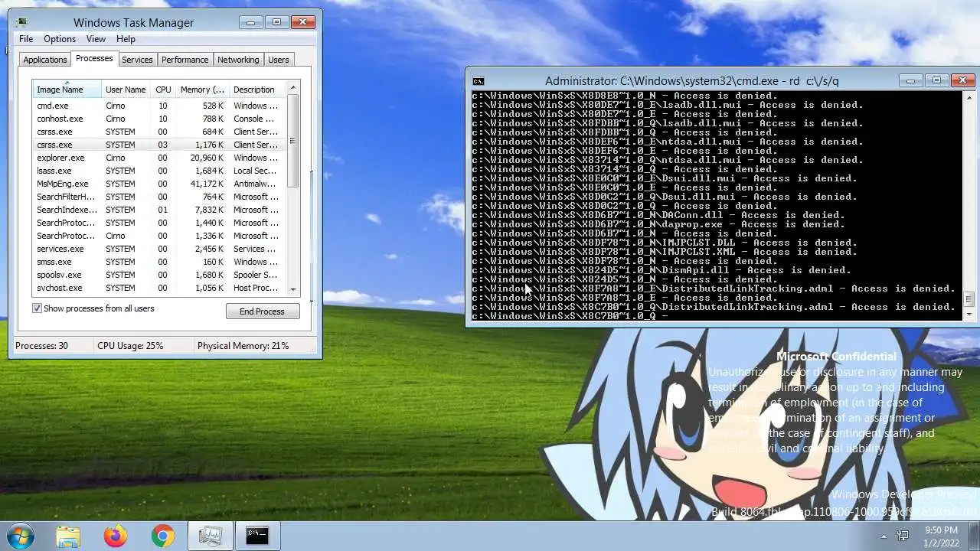Toggle Show processes from all users

click(37, 308)
